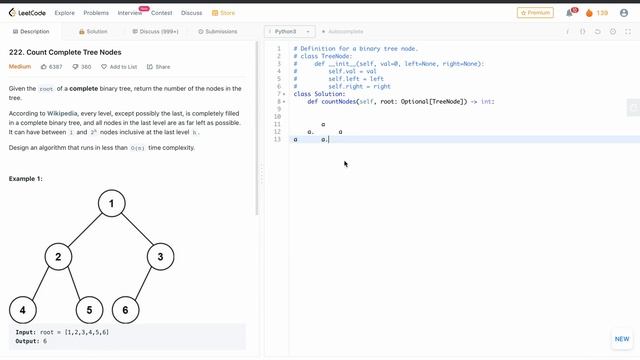The height and width of the screenshot is (360, 640).
Task: Collapse the class Solution fold arrow
Action: point(284,94)
